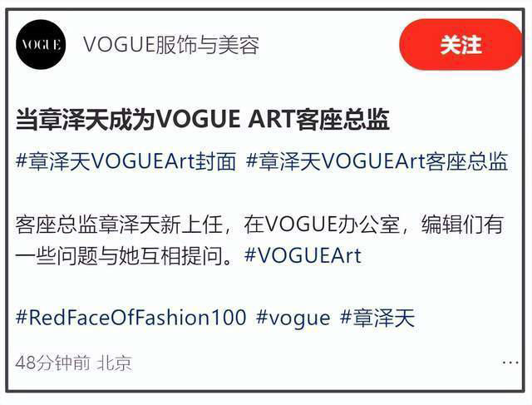This screenshot has width=532, height=405.
Task: Open the final #章泽天 hashtag
Action: click(x=377, y=318)
